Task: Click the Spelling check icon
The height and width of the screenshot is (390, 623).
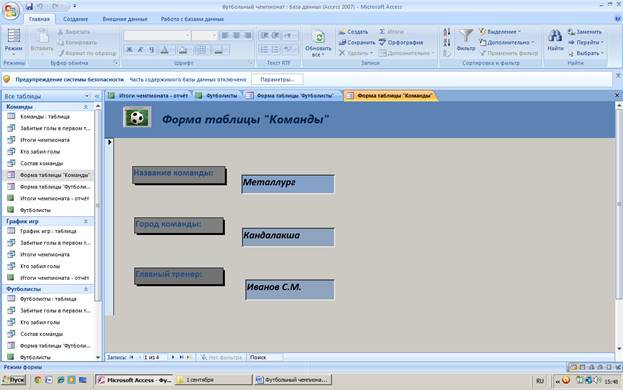Action: pos(383,42)
